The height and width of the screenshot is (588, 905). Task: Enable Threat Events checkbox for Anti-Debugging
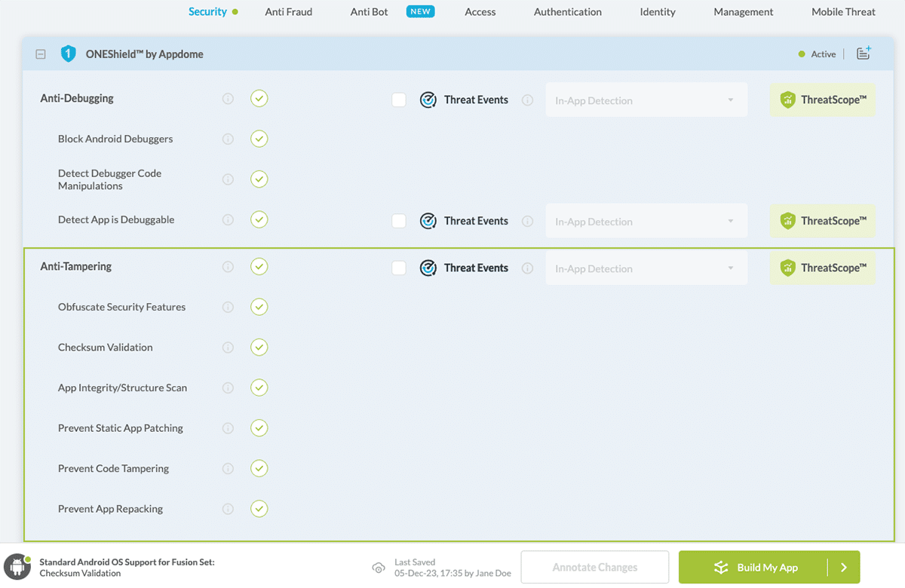coord(399,100)
